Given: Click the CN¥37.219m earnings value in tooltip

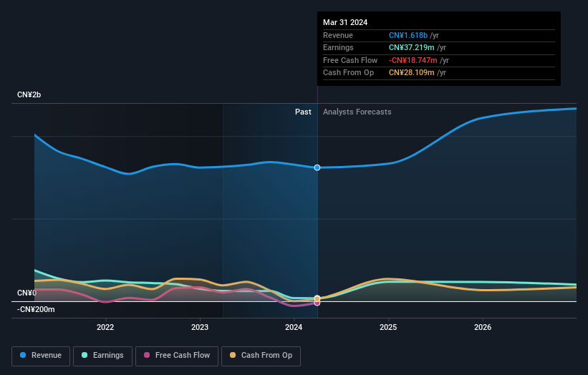Looking at the screenshot, I should [x=411, y=47].
